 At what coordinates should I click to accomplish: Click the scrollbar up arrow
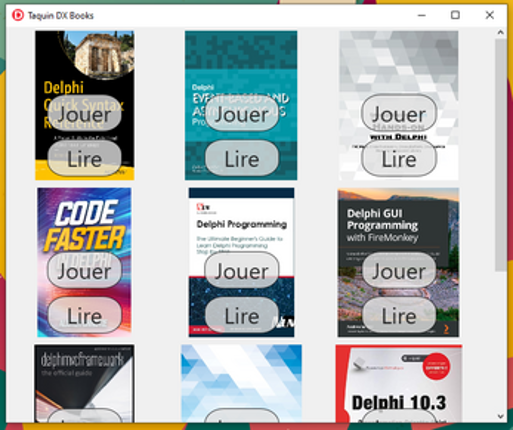pos(500,33)
